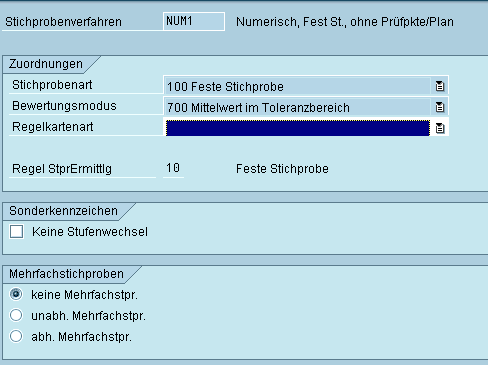This screenshot has width=488, height=365.
Task: Click the Regel StprErmittlg value 10
Action: [173, 168]
